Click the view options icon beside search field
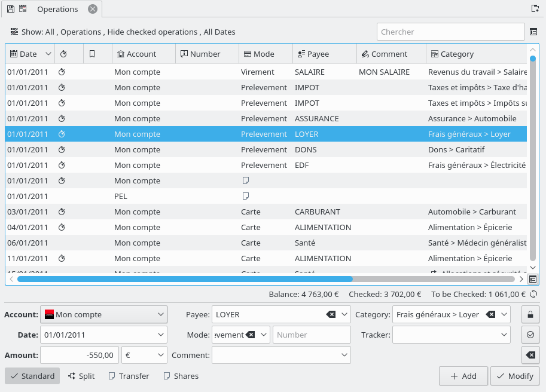This screenshot has height=392, width=546. [x=533, y=32]
